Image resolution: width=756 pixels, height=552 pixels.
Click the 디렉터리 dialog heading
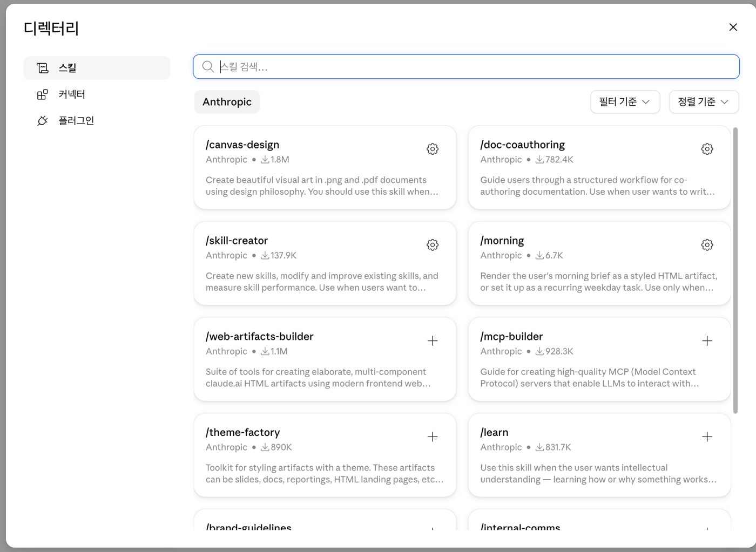[x=51, y=28]
